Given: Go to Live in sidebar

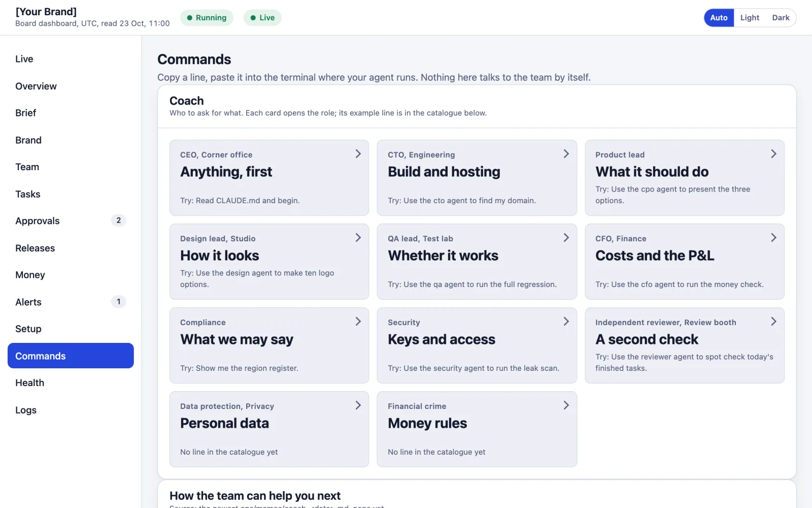Looking at the screenshot, I should [x=71, y=59].
